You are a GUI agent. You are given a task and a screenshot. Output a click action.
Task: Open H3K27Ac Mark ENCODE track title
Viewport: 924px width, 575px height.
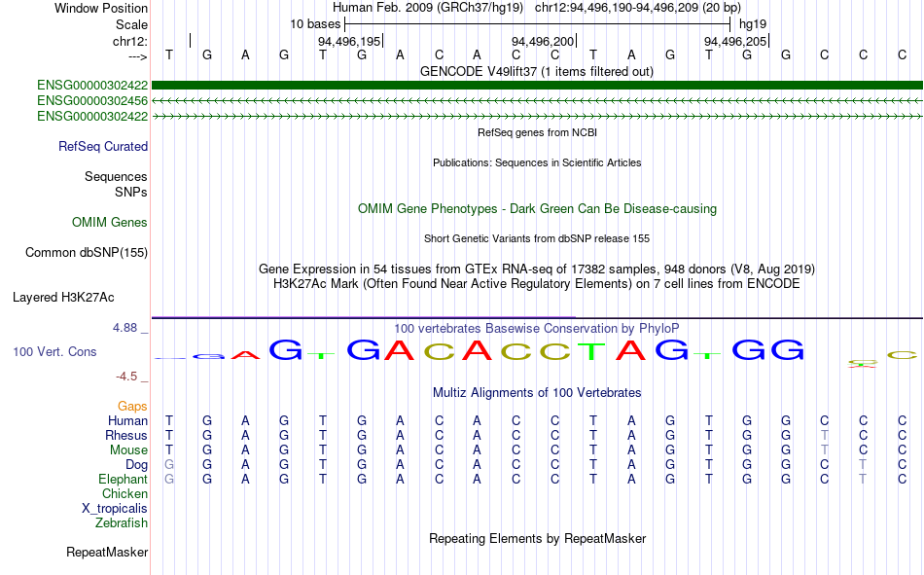537,284
